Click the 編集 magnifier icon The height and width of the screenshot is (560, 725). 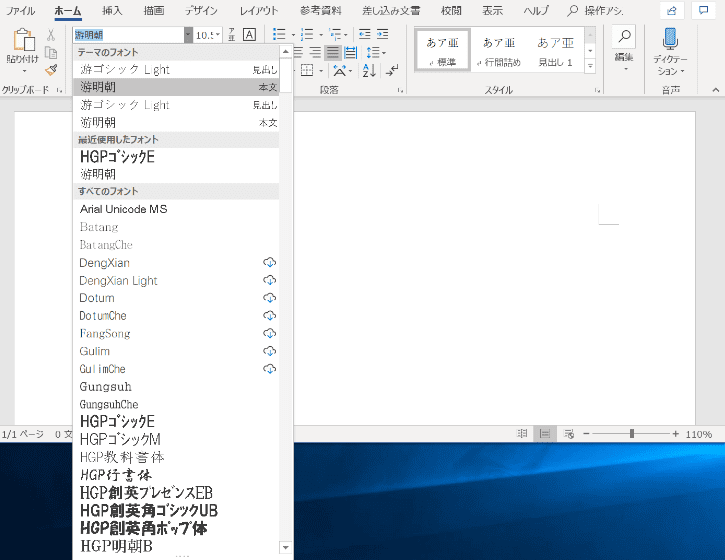(624, 37)
